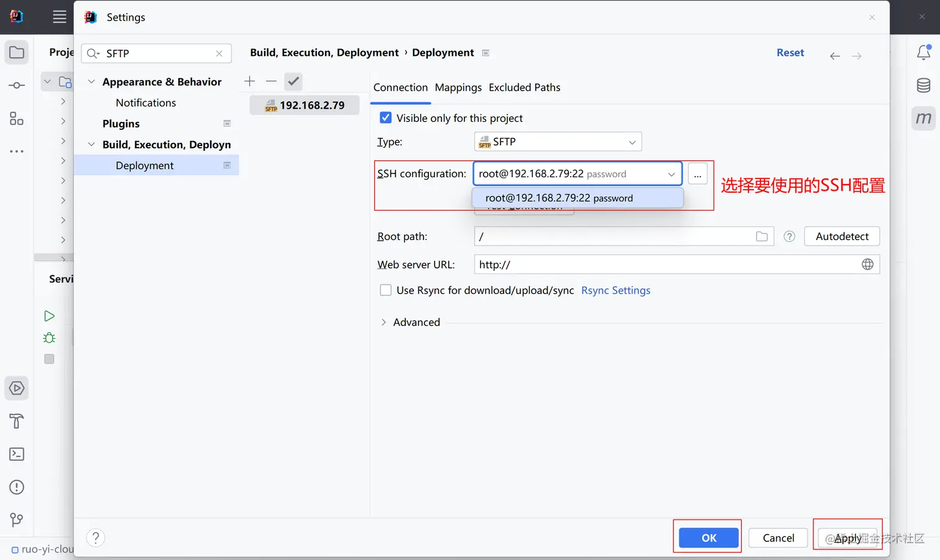Switch to the Mappings tab
Viewport: 940px width, 560px height.
click(x=458, y=88)
